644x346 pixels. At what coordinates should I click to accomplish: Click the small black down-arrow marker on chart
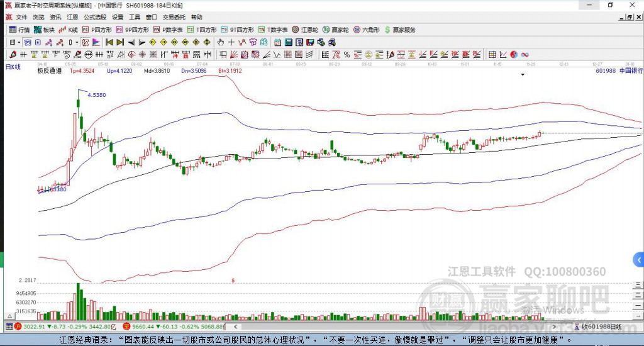[523, 75]
